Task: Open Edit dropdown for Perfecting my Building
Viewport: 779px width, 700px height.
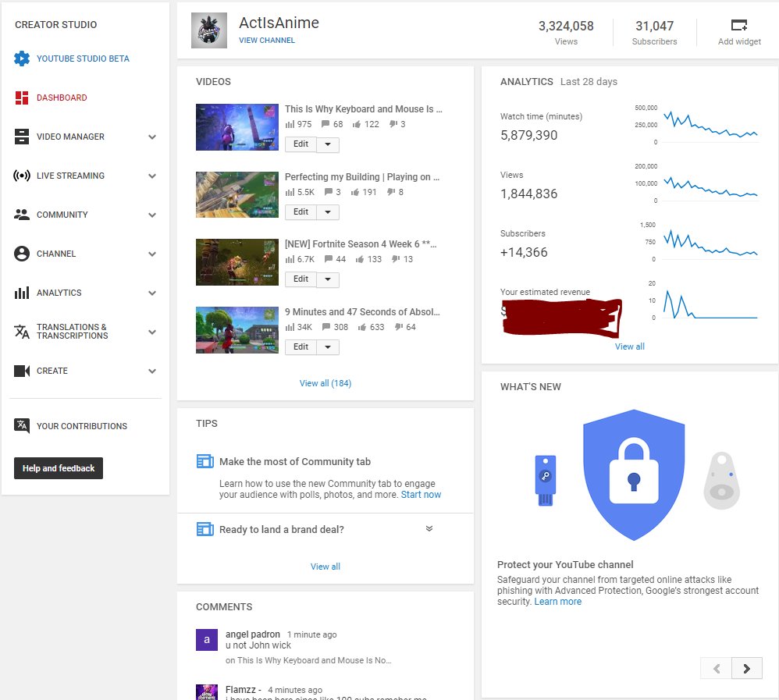Action: pyautogui.click(x=328, y=212)
